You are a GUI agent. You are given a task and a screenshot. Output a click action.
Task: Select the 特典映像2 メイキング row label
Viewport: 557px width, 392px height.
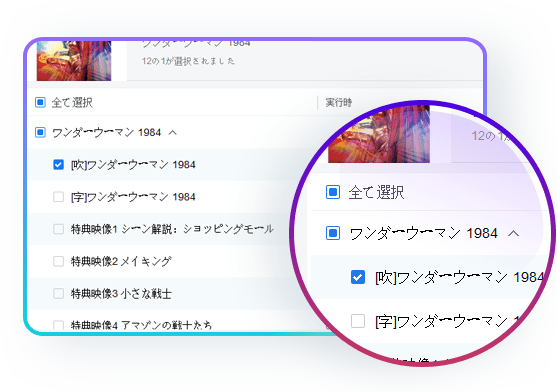tap(121, 262)
